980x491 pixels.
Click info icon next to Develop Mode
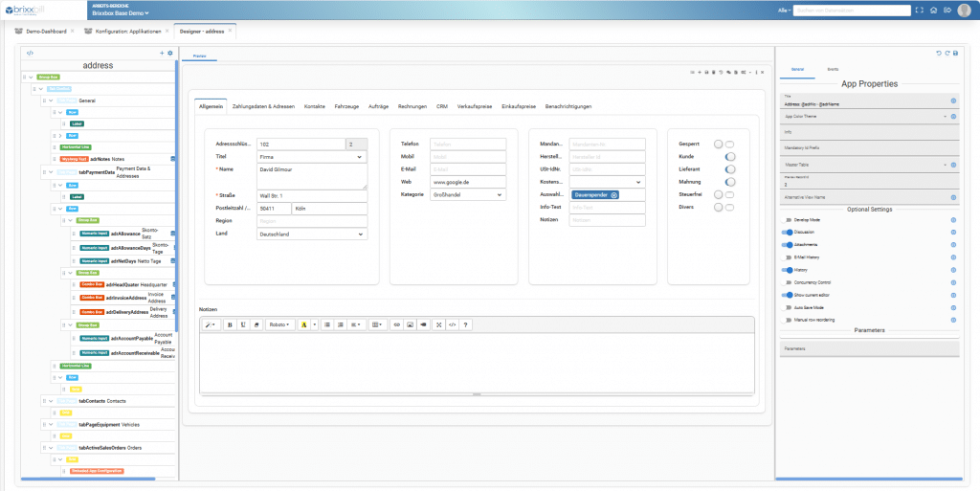tap(953, 220)
